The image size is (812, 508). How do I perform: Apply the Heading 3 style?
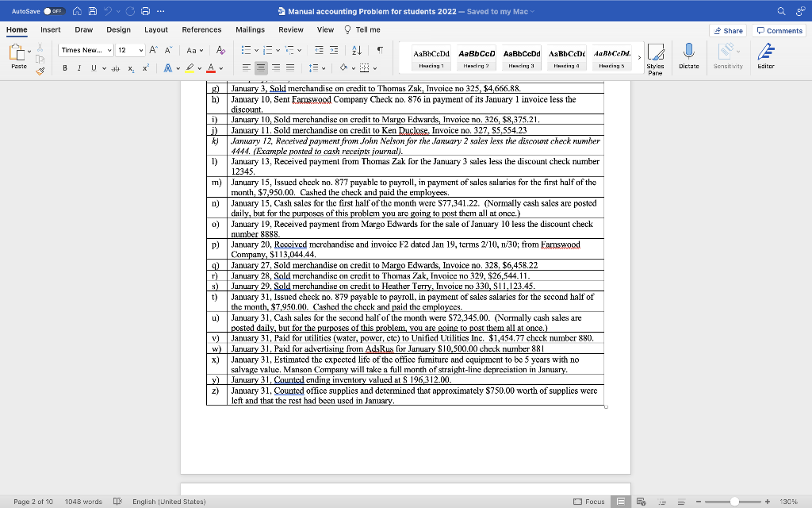click(x=522, y=57)
